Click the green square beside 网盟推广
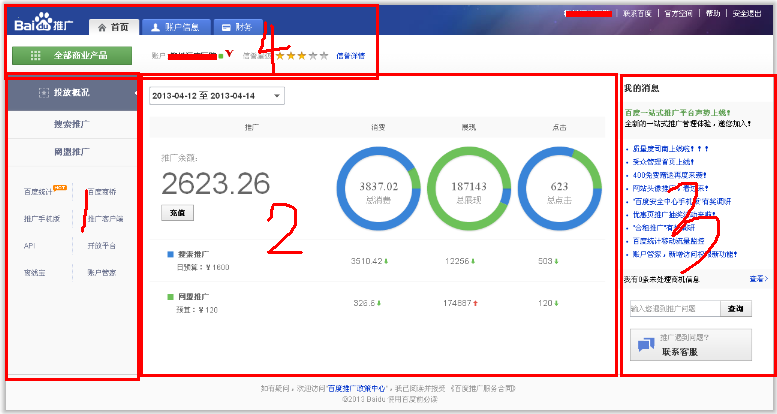 click(170, 297)
